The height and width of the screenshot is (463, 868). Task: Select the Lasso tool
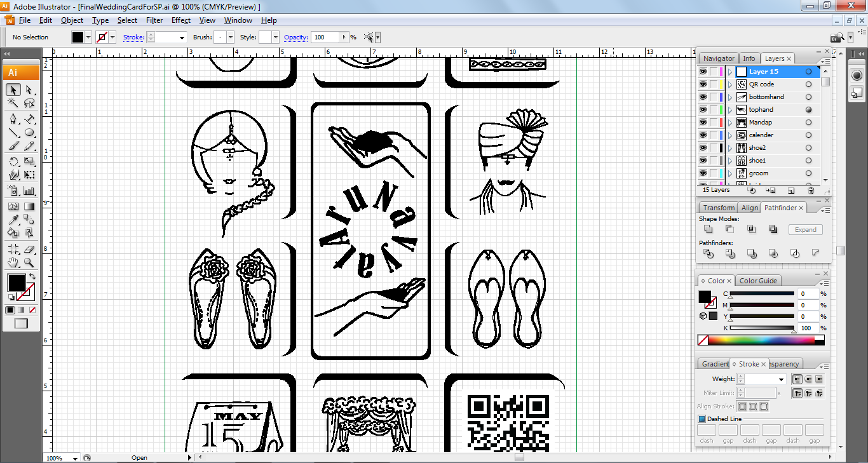[x=29, y=104]
